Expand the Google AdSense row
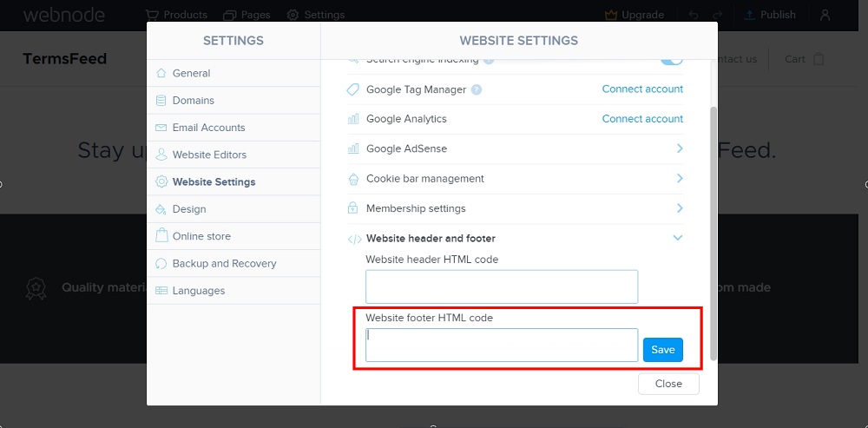 click(680, 148)
